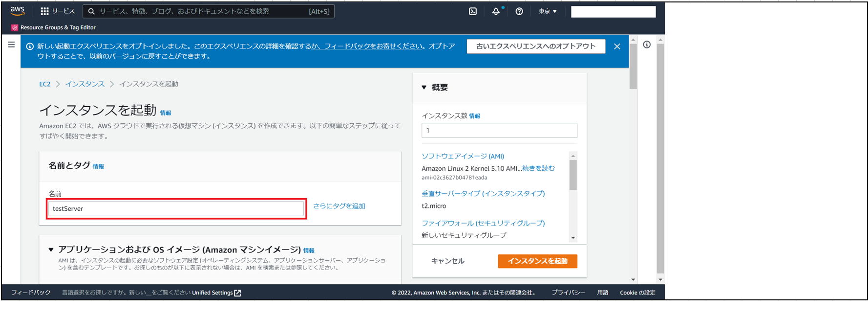Click the summary panel scroll-down arrow

point(573,238)
